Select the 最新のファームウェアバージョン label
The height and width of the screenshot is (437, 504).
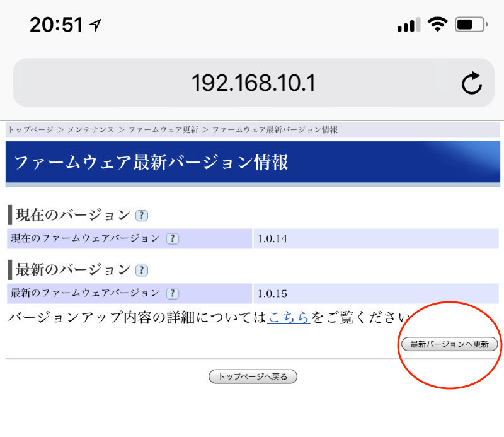pyautogui.click(x=85, y=293)
